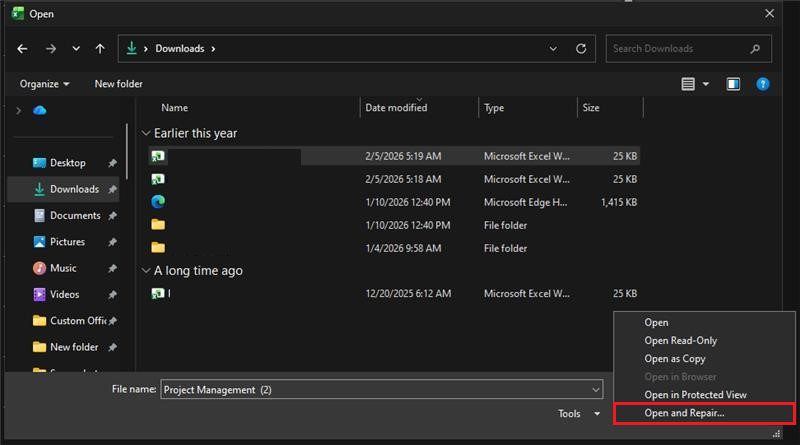Select the OneDrive cloud icon
The width and height of the screenshot is (800, 445).
pyautogui.click(x=40, y=110)
